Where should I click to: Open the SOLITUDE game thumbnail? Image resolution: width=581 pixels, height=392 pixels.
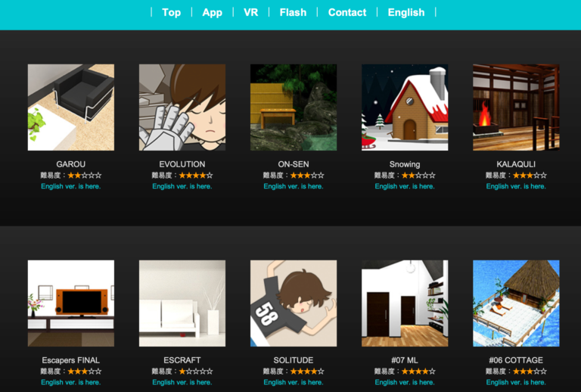(x=294, y=303)
